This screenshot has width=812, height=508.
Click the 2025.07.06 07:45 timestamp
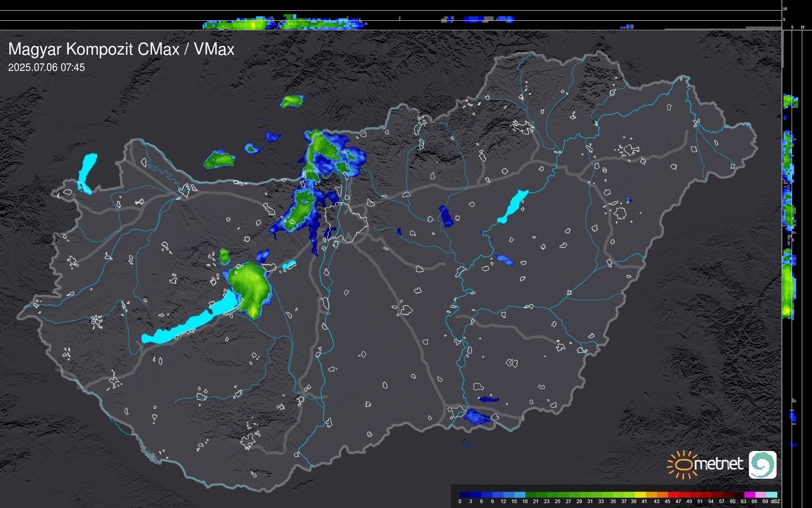point(46,68)
